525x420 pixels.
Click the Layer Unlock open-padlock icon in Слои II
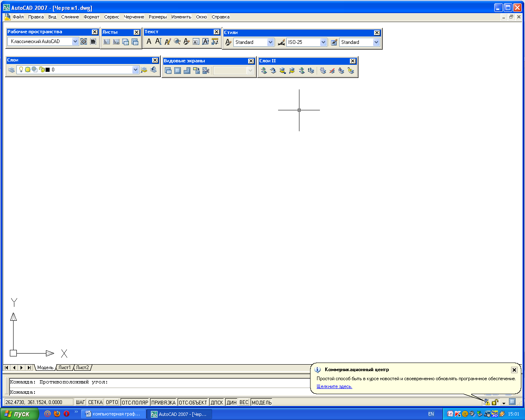351,71
